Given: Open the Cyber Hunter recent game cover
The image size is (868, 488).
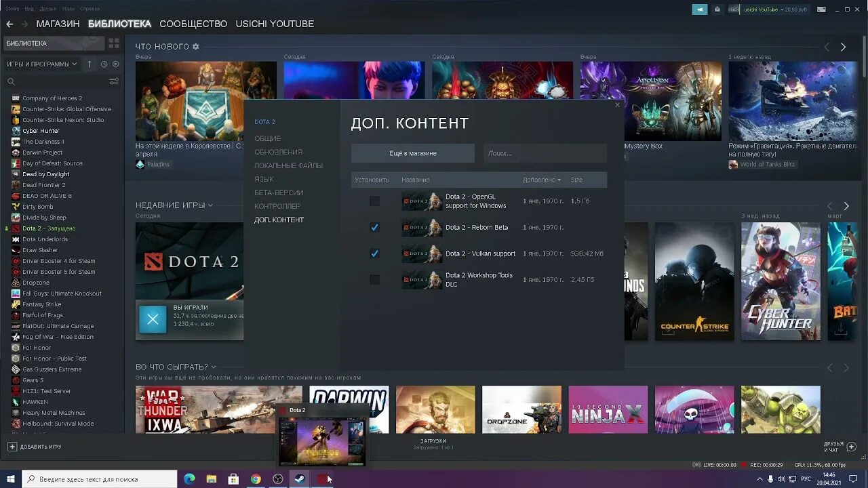Looking at the screenshot, I should coord(781,281).
